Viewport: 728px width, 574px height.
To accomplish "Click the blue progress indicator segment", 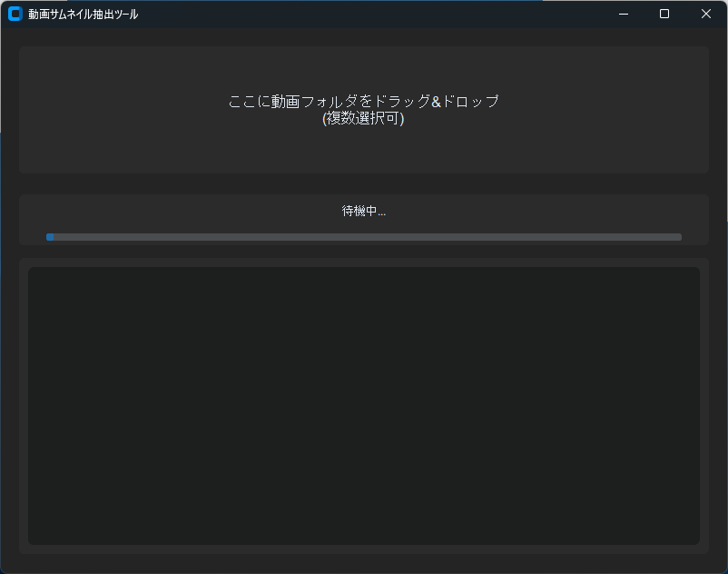I will [x=50, y=237].
